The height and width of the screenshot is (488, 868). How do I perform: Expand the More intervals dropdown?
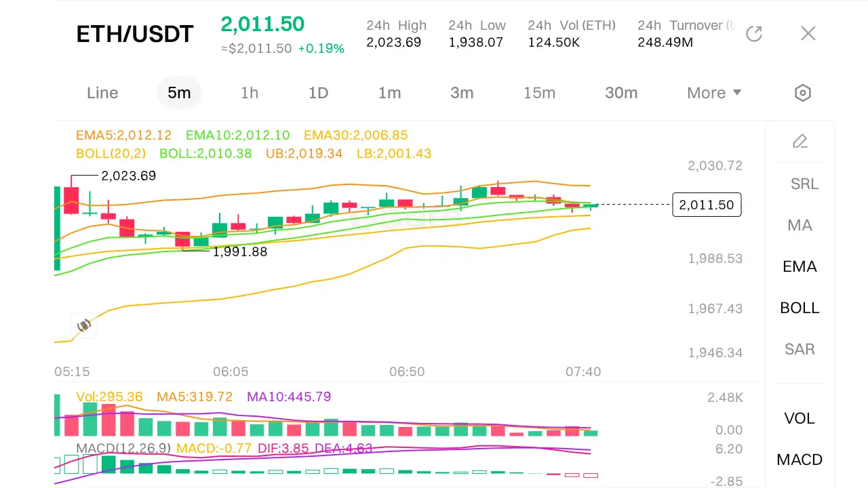714,93
